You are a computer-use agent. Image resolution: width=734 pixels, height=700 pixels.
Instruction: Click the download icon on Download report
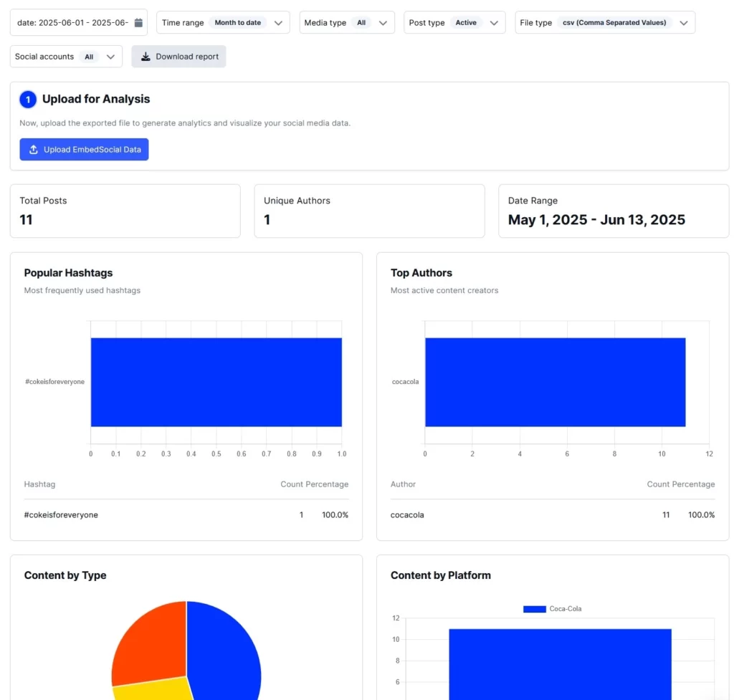tap(146, 57)
